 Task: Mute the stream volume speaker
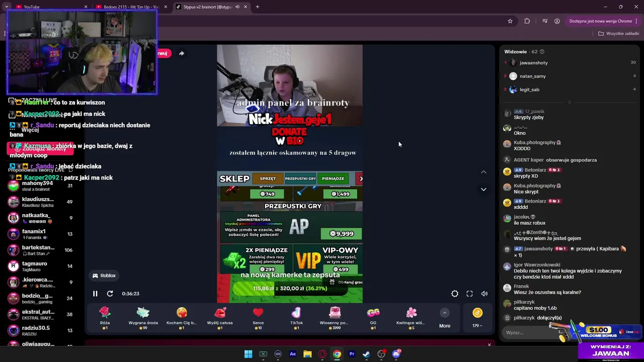[x=484, y=294]
